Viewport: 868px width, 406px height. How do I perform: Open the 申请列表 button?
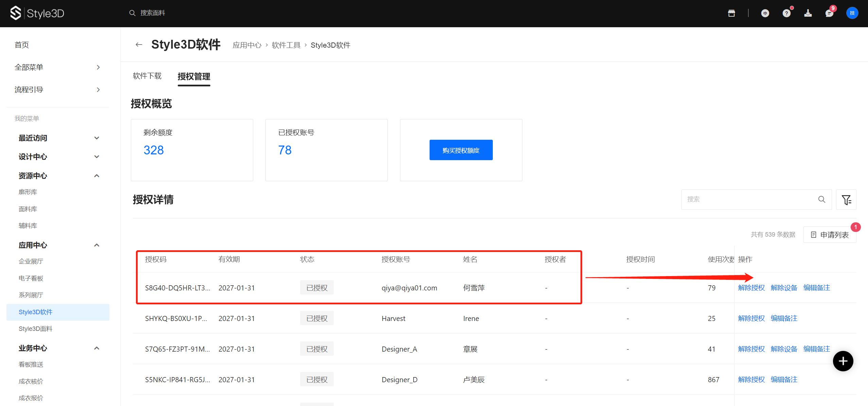coord(830,235)
